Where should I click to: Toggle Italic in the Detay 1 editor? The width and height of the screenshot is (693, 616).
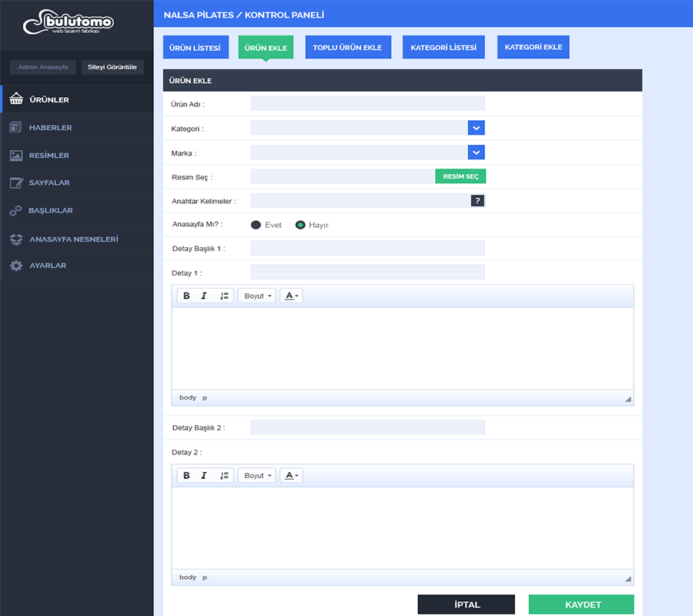click(204, 296)
